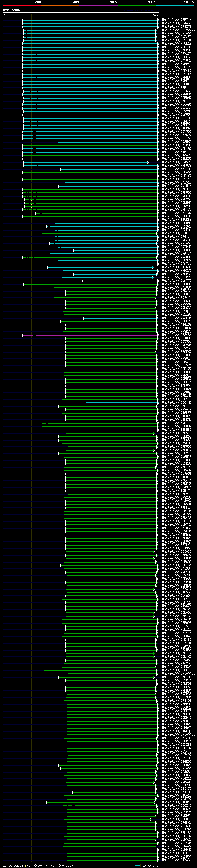The image size is (197, 868).
Task: Select the UniRef100_Q40677 label
Action: coord(176,155)
